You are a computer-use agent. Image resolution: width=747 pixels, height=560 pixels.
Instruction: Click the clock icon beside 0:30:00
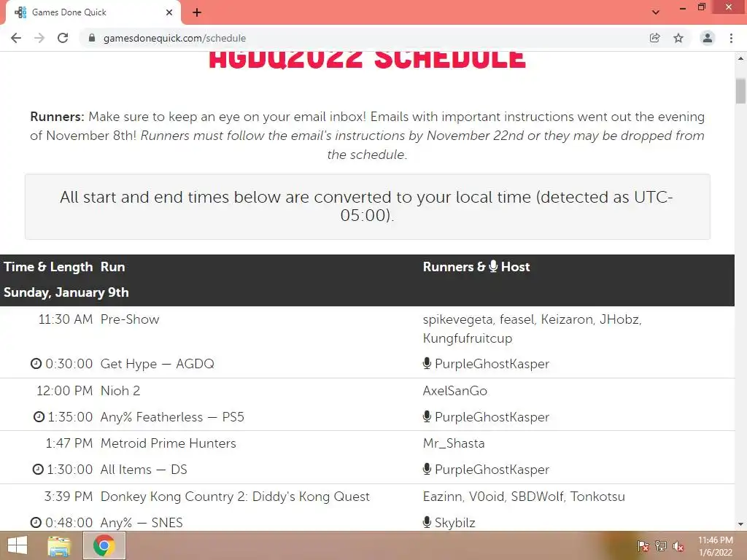click(x=36, y=364)
